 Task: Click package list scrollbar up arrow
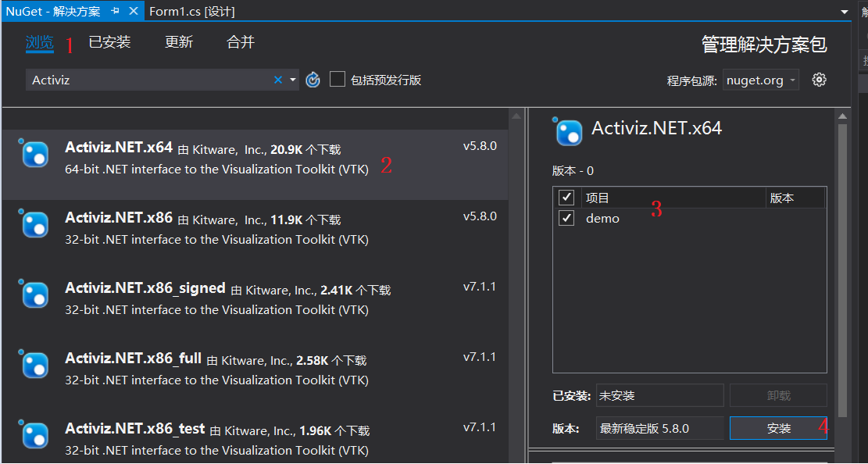516,116
